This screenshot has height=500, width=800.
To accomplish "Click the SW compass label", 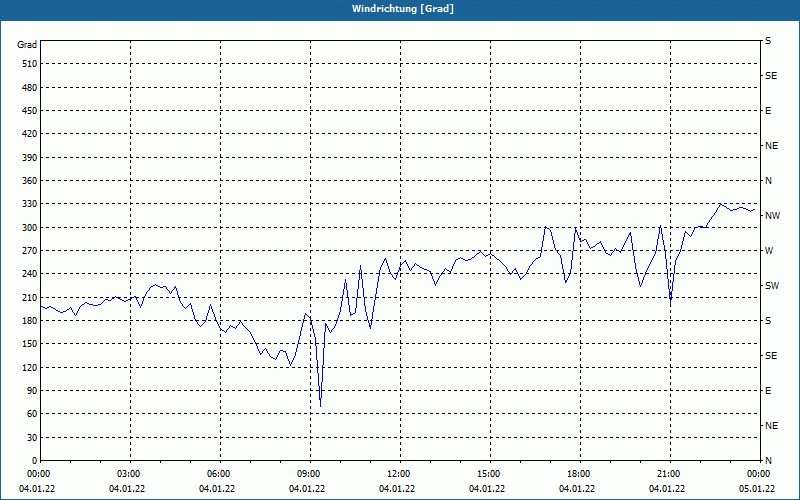I will 772,286.
